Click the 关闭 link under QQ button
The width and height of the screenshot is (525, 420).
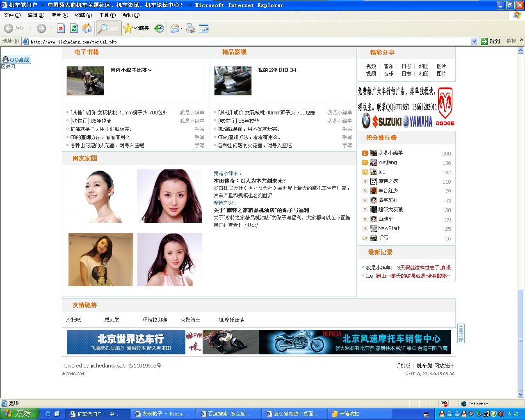[8, 66]
